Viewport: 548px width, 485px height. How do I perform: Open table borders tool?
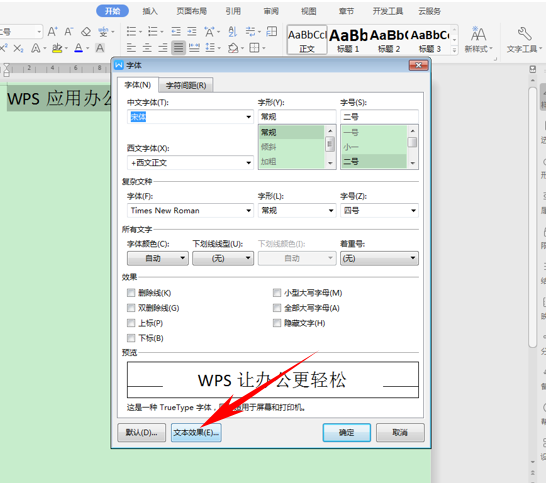254,48
